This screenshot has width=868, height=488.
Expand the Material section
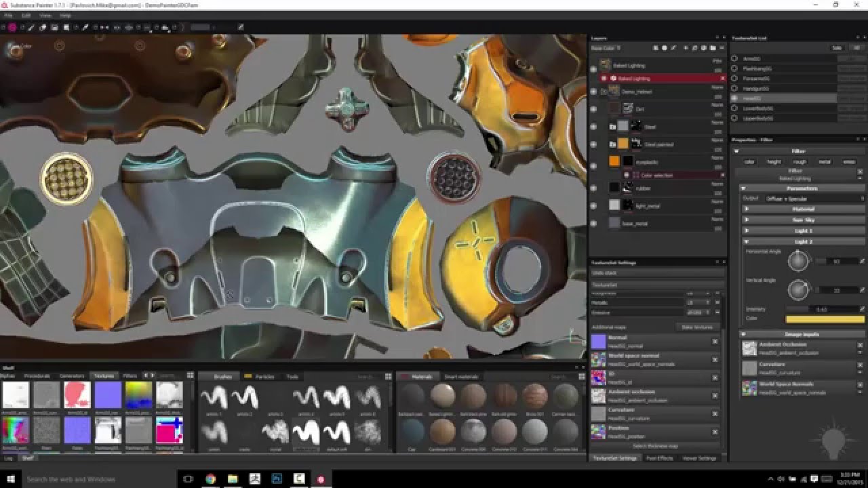803,209
